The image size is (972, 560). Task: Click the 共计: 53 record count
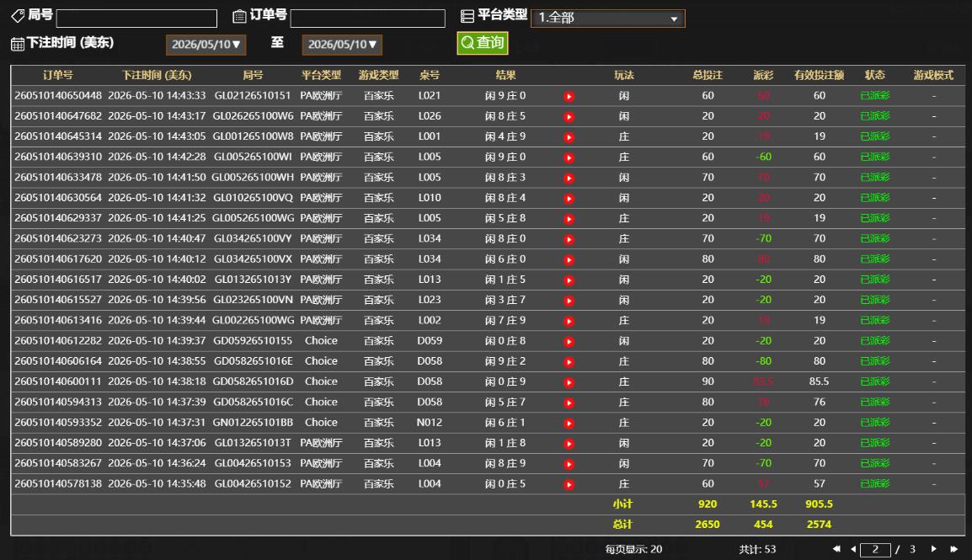point(757,549)
